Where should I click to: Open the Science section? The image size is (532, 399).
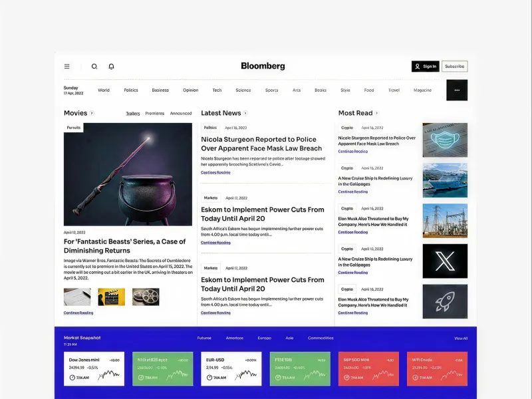[x=243, y=90]
